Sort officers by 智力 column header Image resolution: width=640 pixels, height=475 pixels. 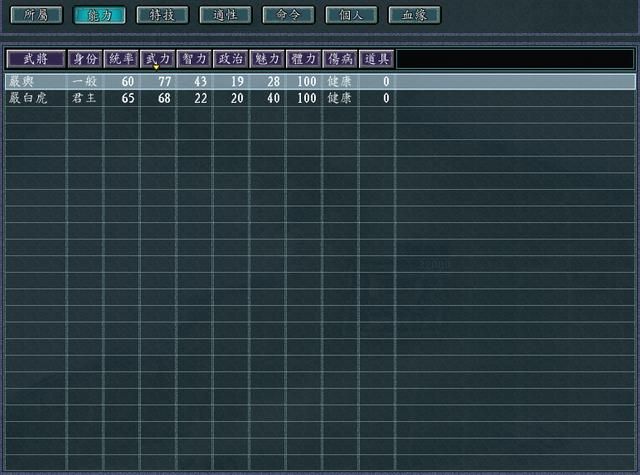point(194,59)
